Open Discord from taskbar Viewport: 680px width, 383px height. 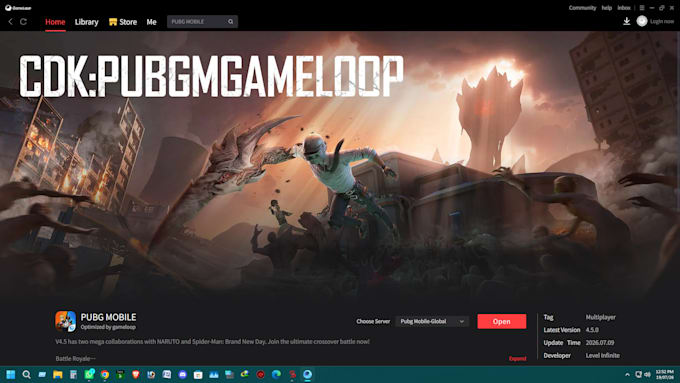coord(183,374)
